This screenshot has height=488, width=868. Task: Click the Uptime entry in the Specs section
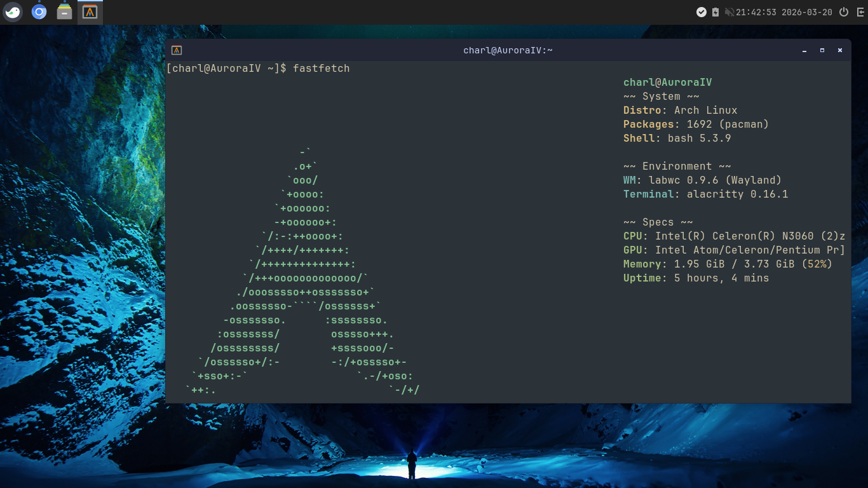(696, 278)
